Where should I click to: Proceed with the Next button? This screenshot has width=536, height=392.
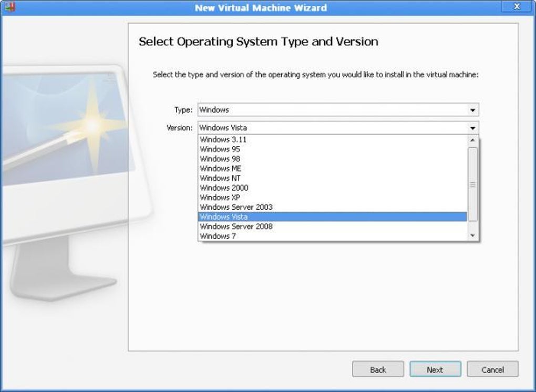(x=435, y=369)
